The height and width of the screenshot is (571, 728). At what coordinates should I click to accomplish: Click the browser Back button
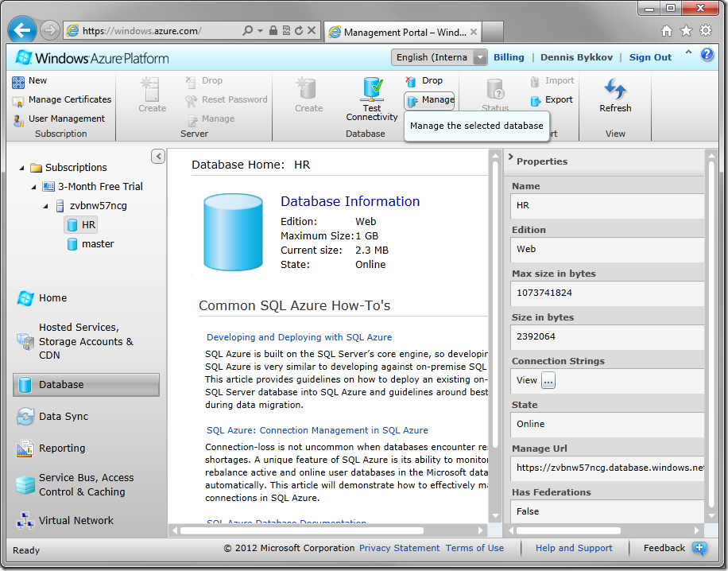point(21,30)
